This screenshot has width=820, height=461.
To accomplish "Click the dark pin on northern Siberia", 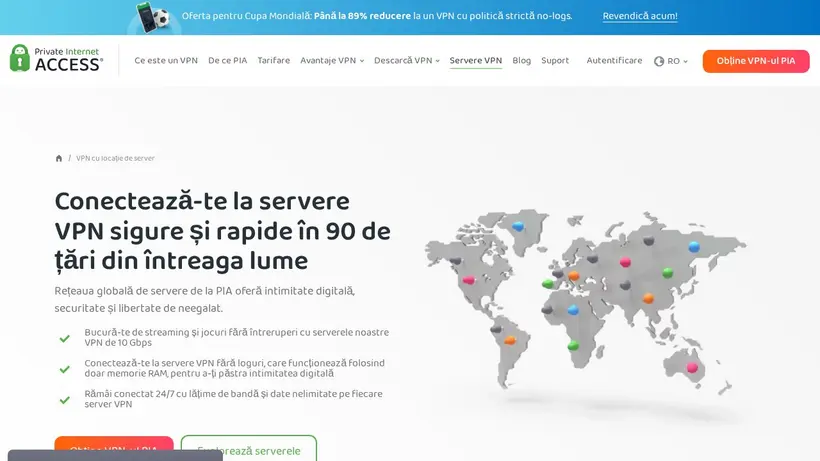I will point(649,241).
